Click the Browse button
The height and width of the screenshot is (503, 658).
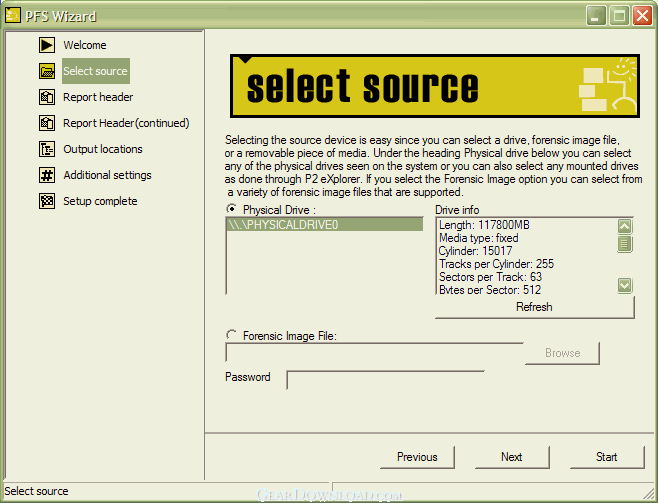[x=562, y=353]
